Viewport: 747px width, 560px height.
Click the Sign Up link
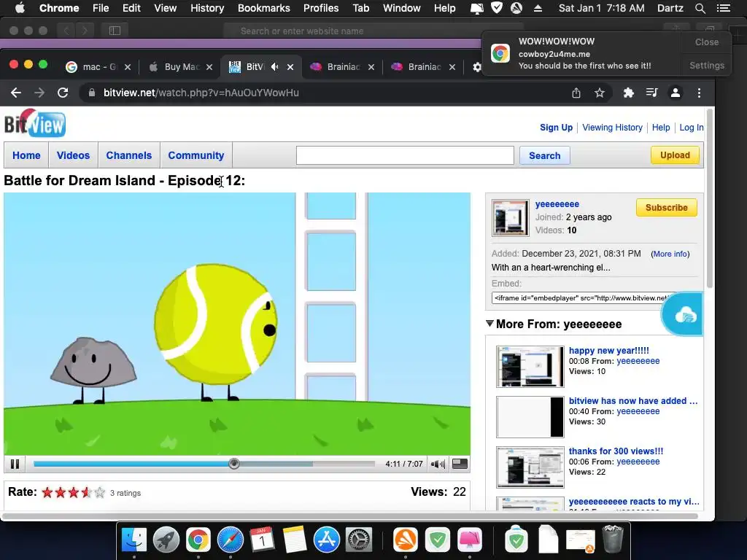pyautogui.click(x=556, y=128)
